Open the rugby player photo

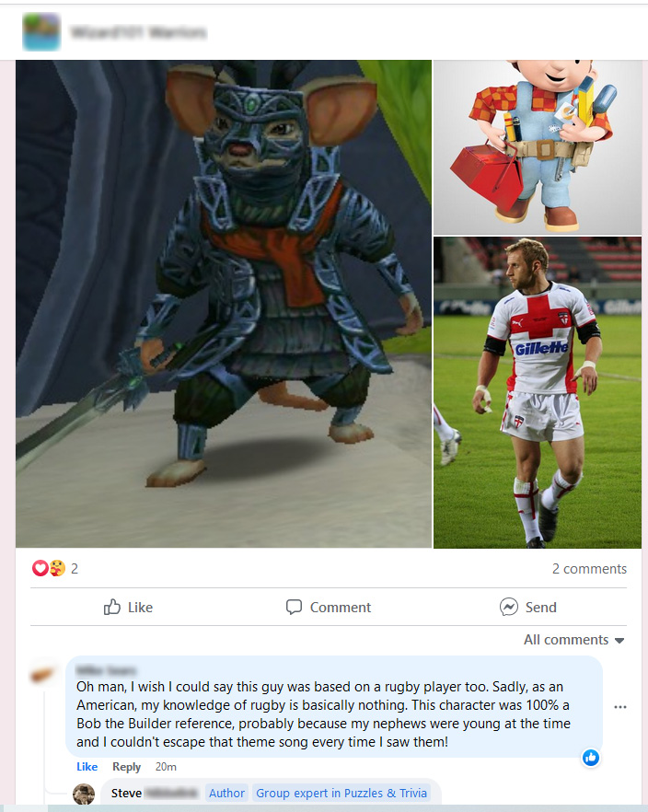pyautogui.click(x=538, y=392)
